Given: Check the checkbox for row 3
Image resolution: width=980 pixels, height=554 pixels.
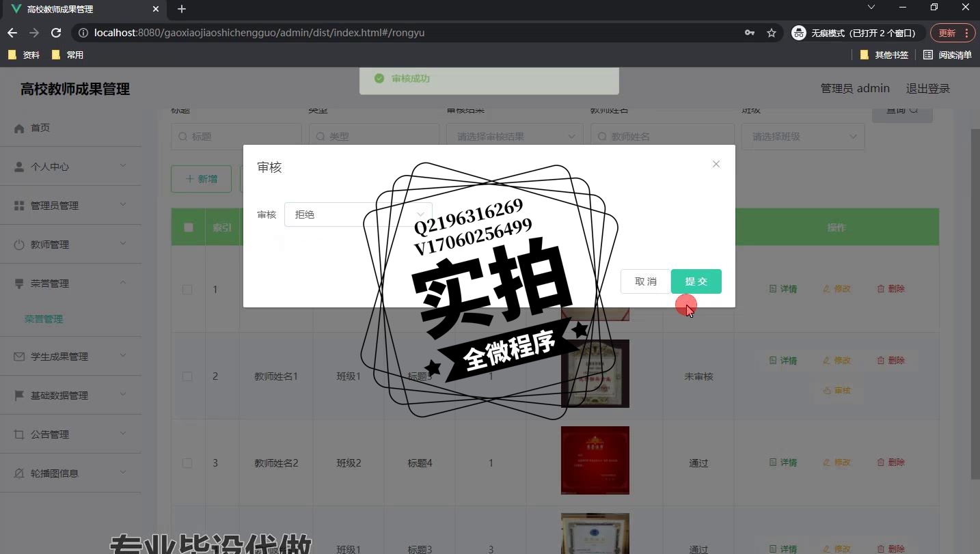Looking at the screenshot, I should pos(187,463).
